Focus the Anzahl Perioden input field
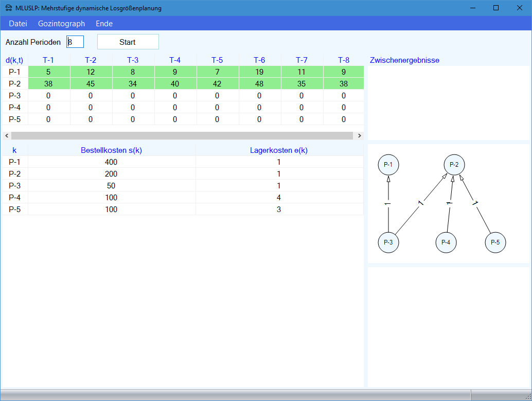Screen dimensions: 532x401 (75, 42)
